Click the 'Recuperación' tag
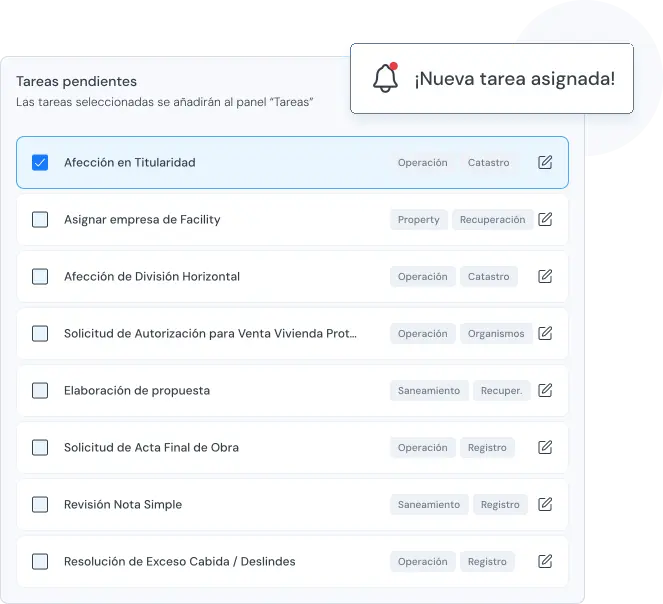Screen dimensions: 663x604 493,220
